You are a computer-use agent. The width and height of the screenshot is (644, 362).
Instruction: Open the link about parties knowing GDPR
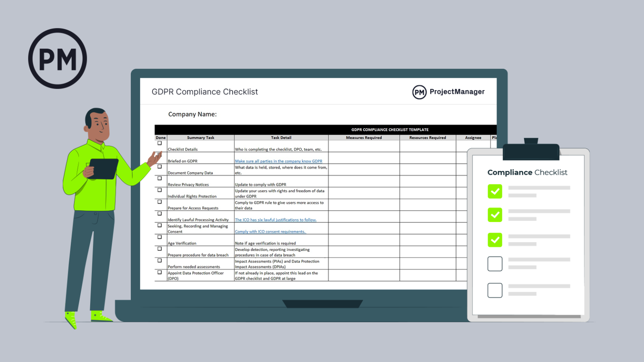(x=278, y=161)
